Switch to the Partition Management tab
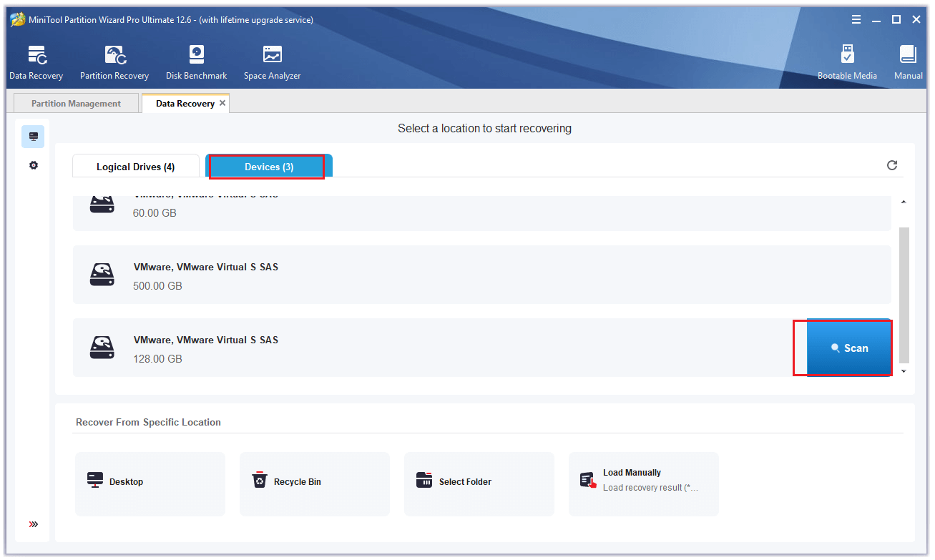The image size is (935, 560). (x=76, y=104)
